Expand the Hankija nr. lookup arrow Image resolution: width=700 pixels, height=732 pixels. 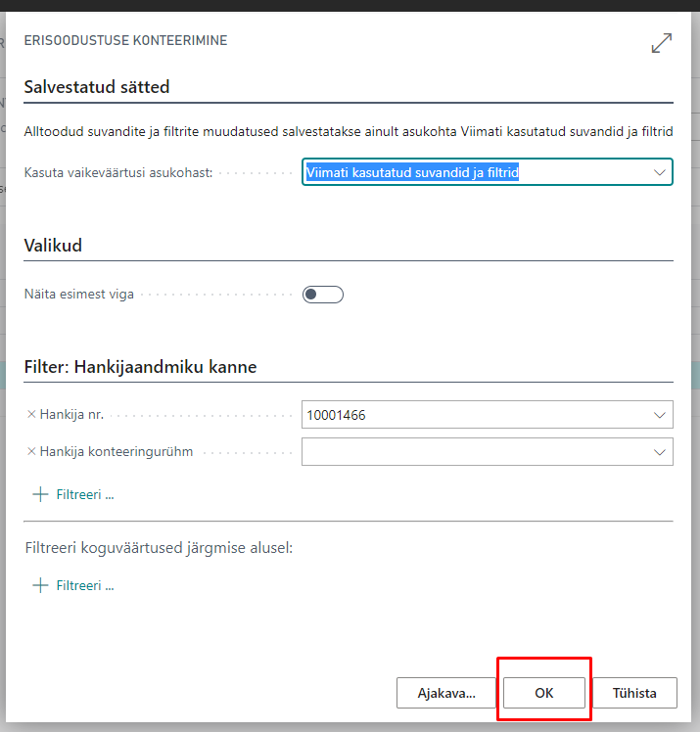pyautogui.click(x=659, y=415)
